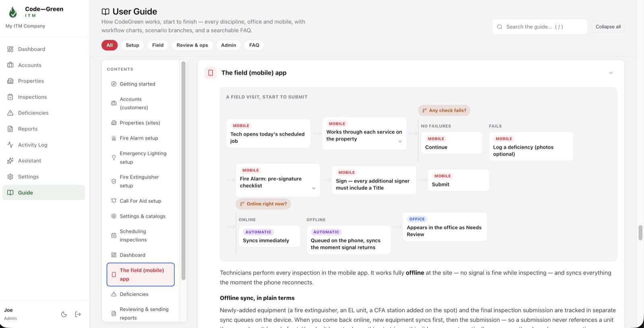
Task: Select the All filter tab
Action: click(109, 45)
